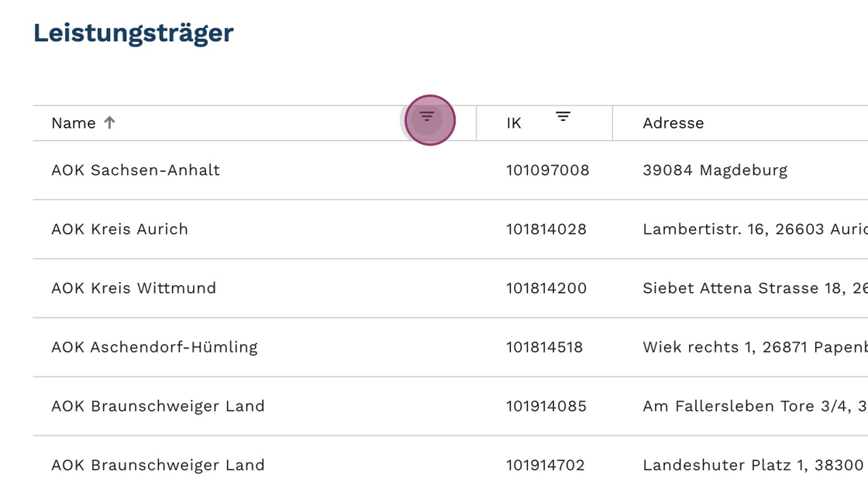This screenshot has height=485, width=868.
Task: Click address 39084 Magdeburg
Action: [715, 170]
